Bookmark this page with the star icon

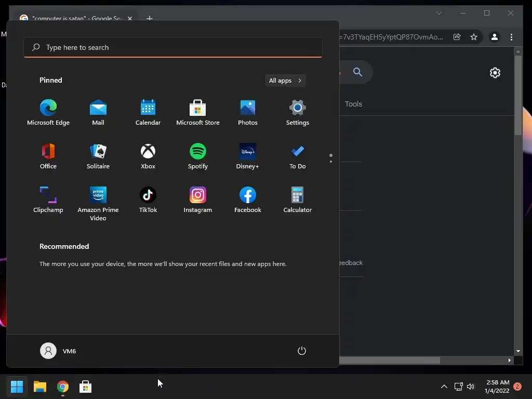[x=474, y=37]
